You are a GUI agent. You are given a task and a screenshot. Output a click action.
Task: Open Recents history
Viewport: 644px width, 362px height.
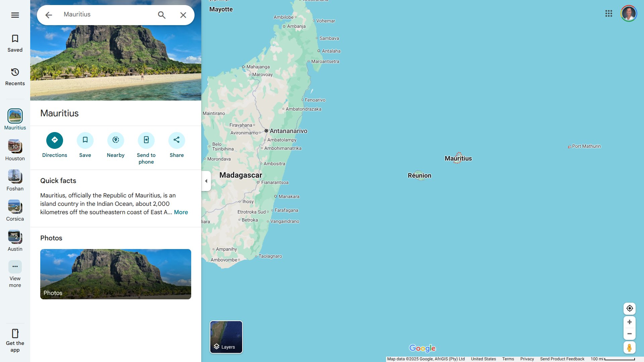[15, 77]
